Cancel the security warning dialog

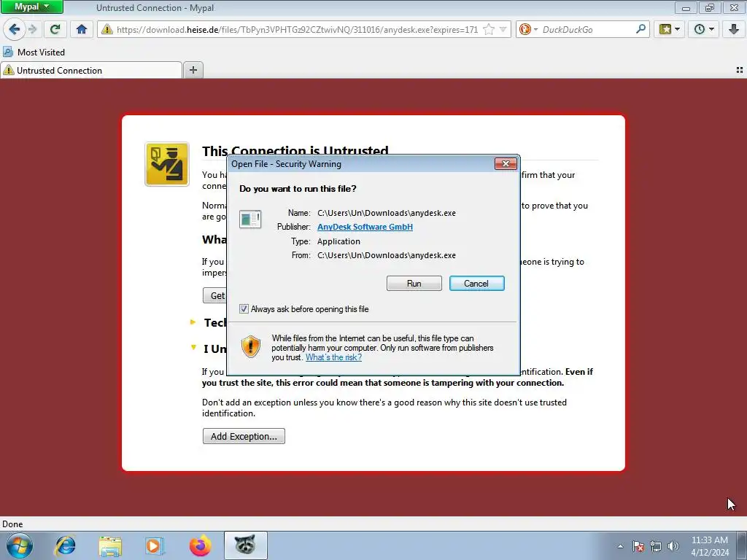tap(476, 284)
